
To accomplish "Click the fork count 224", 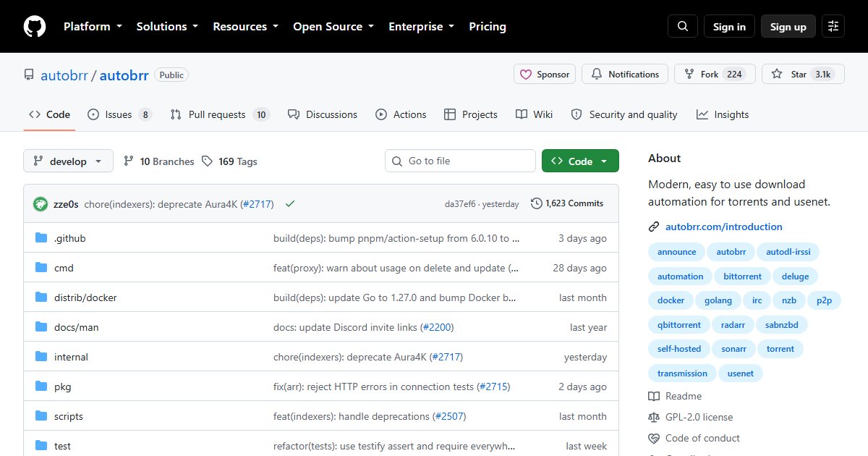I will click(x=735, y=75).
